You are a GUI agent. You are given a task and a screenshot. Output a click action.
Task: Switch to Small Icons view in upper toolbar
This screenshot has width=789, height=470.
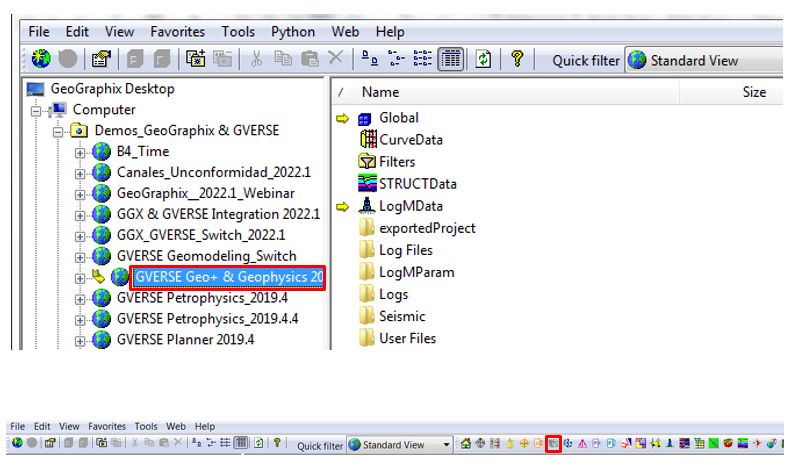397,59
